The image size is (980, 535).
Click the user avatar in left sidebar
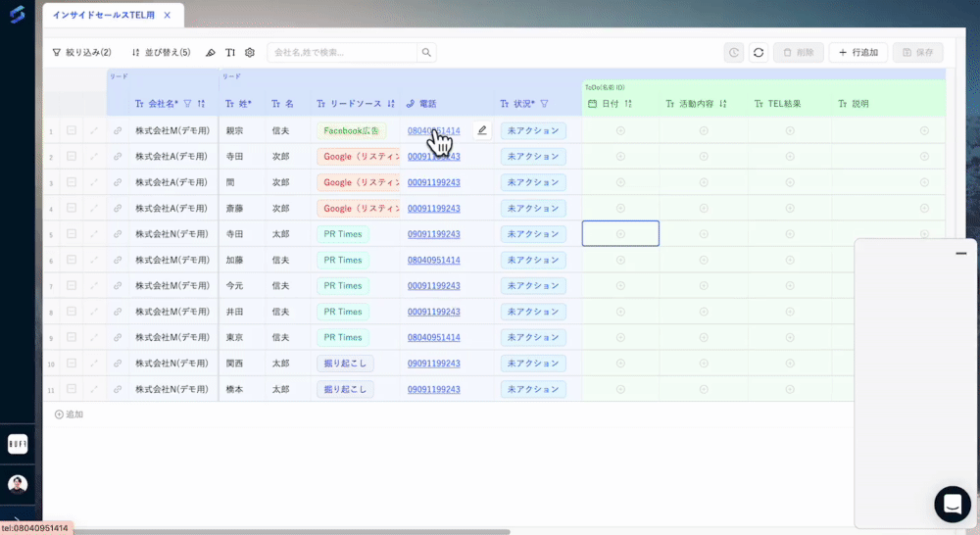click(18, 484)
